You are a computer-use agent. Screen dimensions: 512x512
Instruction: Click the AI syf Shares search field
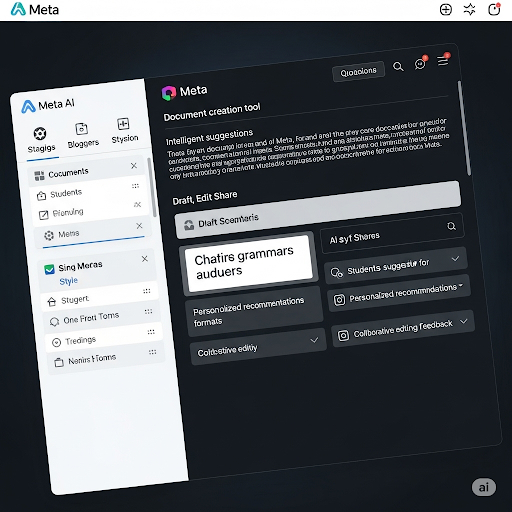tap(392, 233)
